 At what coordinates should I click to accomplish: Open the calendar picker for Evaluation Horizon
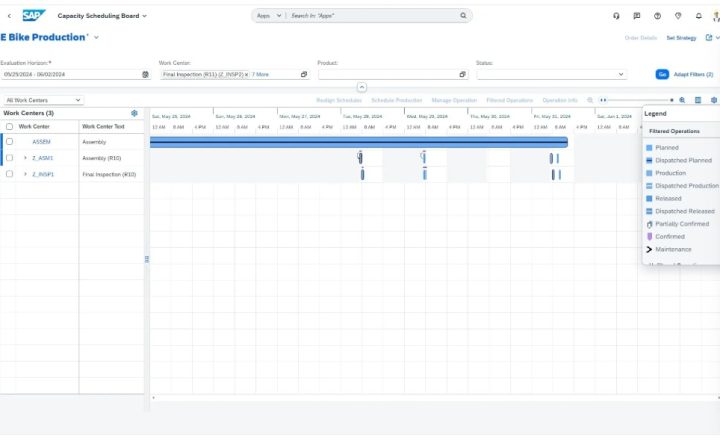pyautogui.click(x=145, y=74)
